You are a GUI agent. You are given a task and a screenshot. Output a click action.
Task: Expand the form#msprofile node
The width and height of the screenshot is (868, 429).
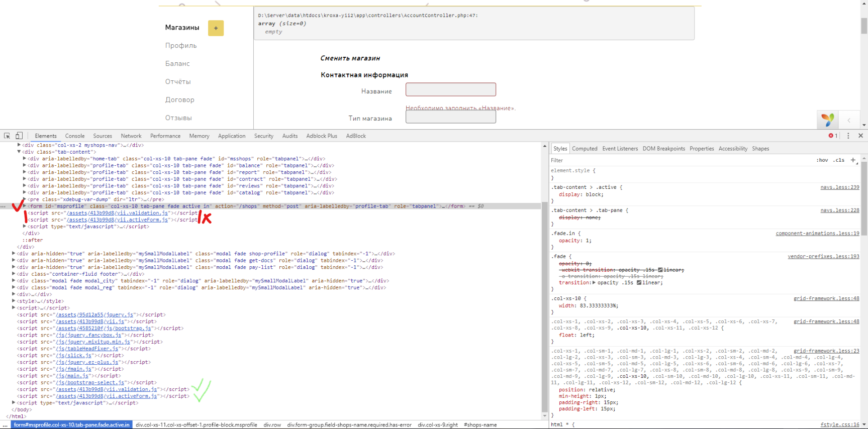pos(24,206)
